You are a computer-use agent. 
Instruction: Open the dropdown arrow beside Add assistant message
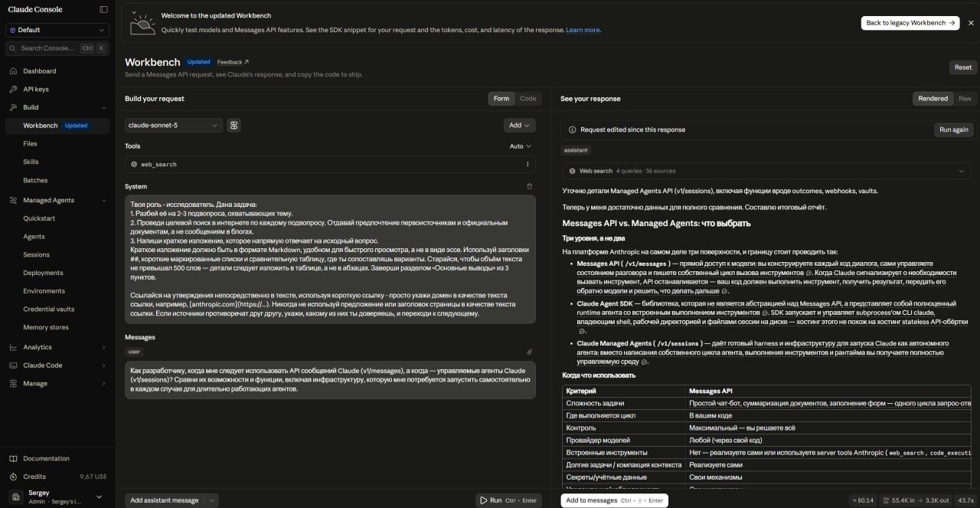[211, 500]
